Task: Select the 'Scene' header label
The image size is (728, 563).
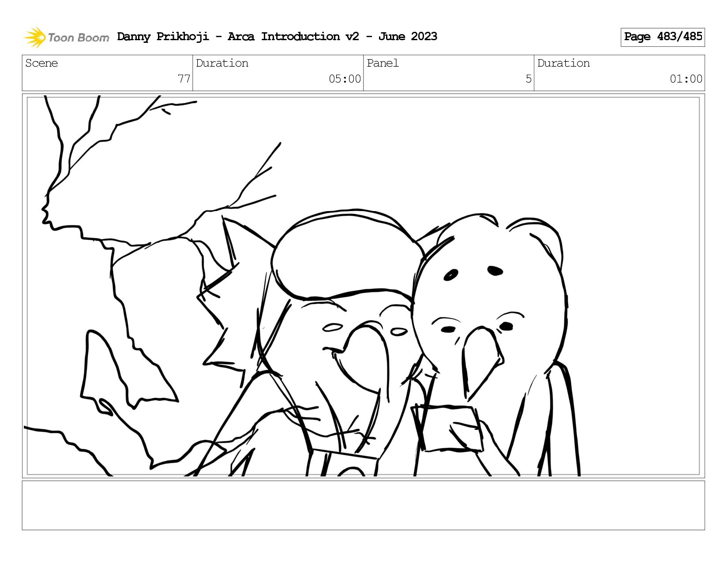Action: pos(41,63)
